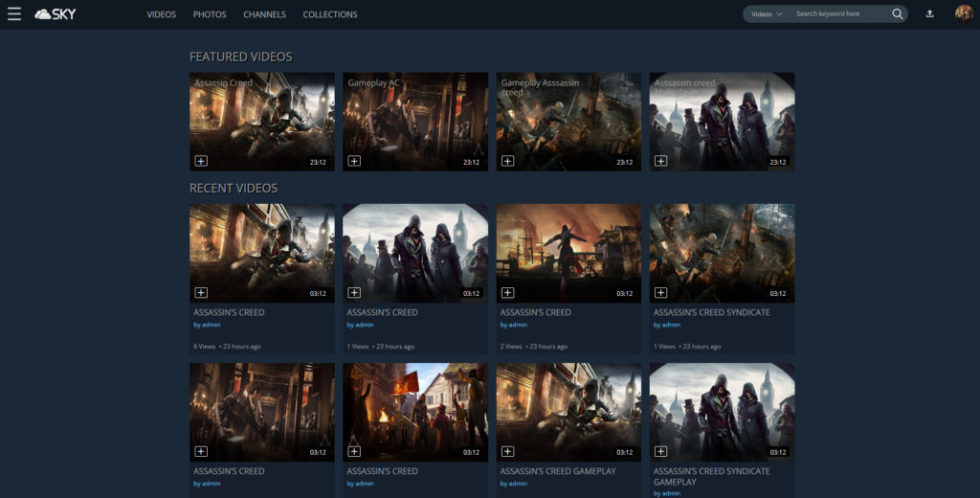Click '6 Views • 23 hours ago' text

point(227,346)
